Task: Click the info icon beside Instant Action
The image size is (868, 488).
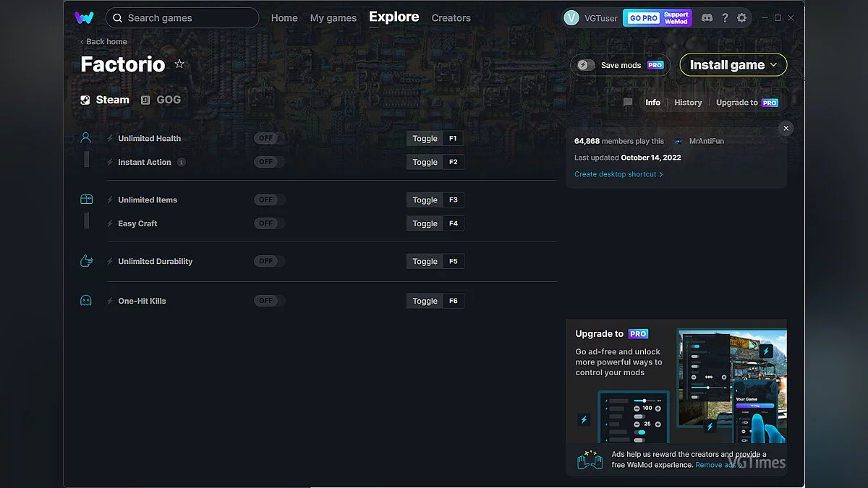Action: coord(182,162)
